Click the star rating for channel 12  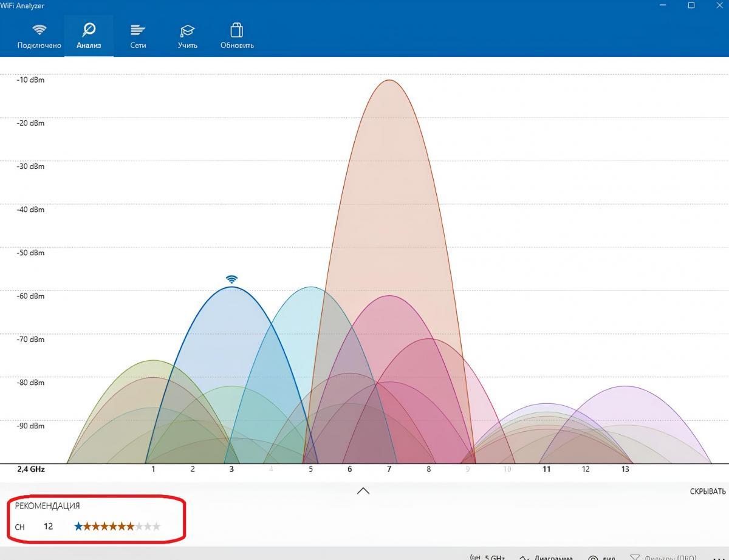point(117,527)
